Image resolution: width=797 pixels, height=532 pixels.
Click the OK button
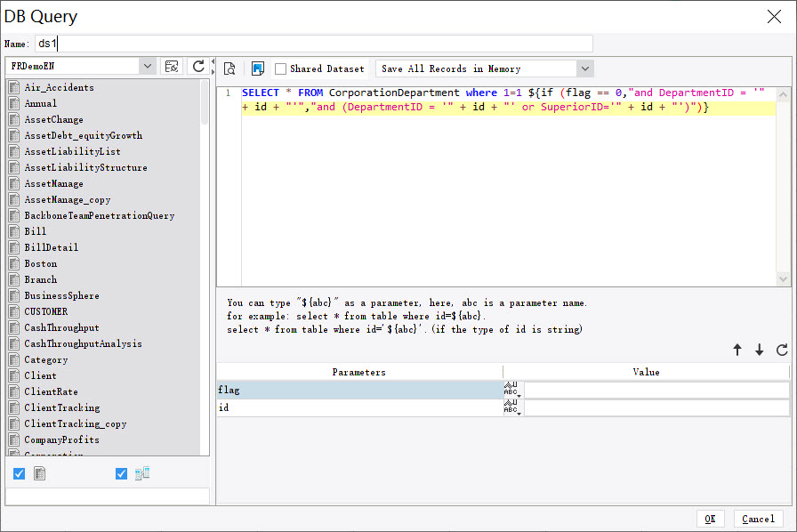point(711,519)
